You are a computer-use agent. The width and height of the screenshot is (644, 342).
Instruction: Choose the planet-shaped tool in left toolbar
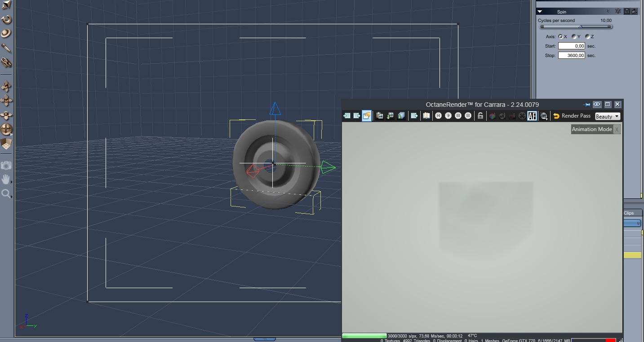[x=6, y=33]
